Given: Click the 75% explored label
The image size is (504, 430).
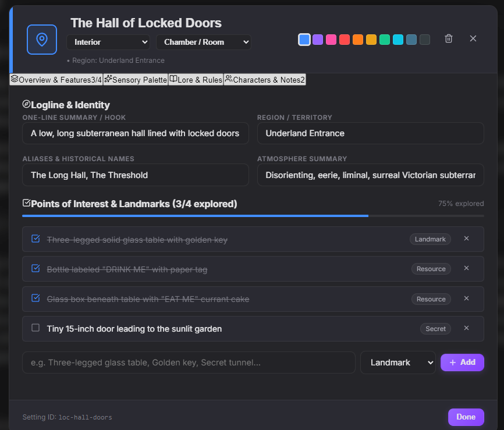Looking at the screenshot, I should coord(461,204).
